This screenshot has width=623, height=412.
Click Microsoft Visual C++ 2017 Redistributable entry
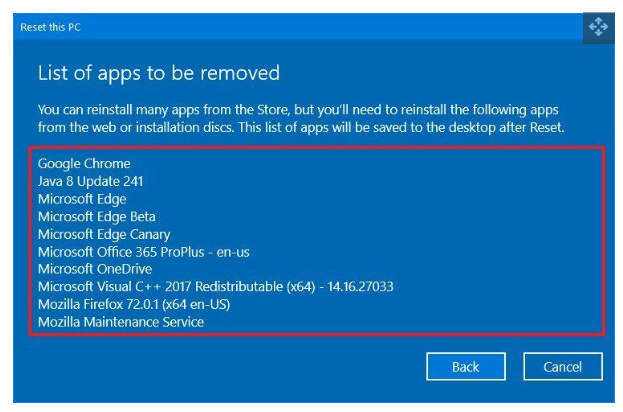coord(215,287)
